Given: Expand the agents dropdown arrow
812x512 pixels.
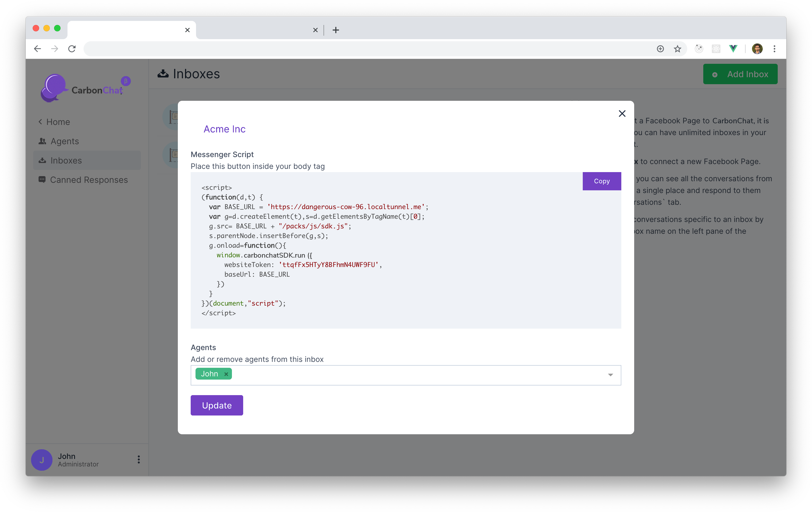Looking at the screenshot, I should (610, 375).
